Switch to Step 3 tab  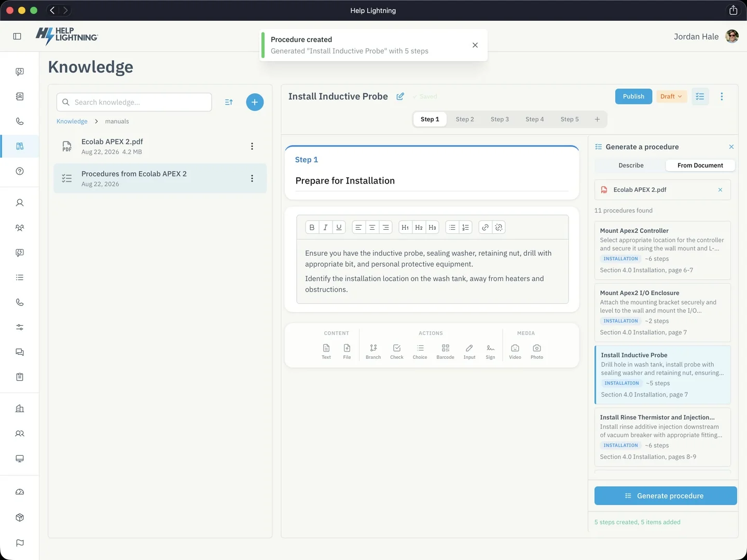point(500,119)
